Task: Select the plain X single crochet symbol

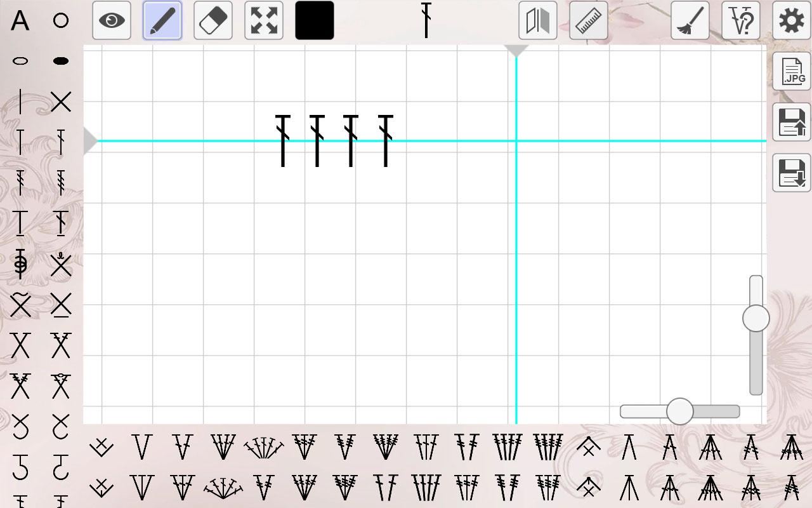Action: (x=61, y=102)
